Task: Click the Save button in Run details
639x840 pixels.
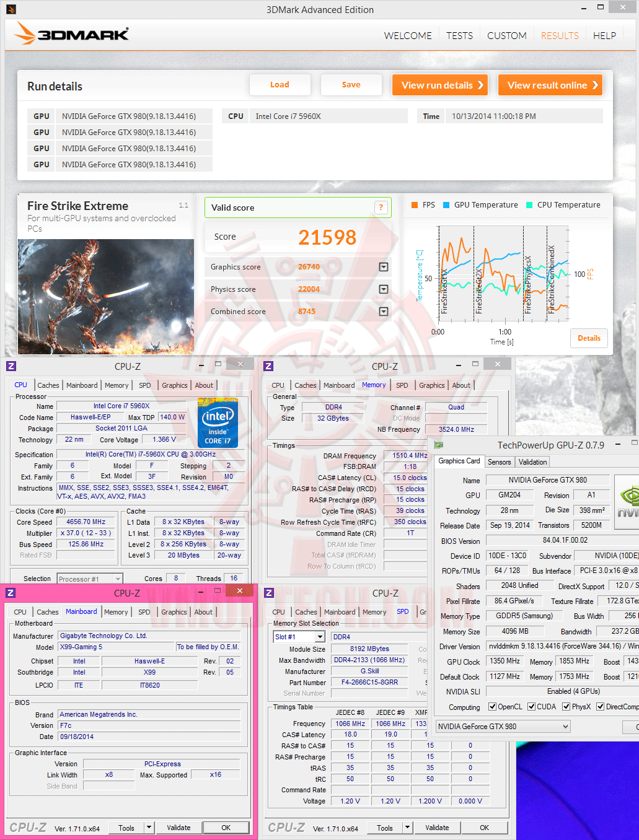Action: coord(351,85)
